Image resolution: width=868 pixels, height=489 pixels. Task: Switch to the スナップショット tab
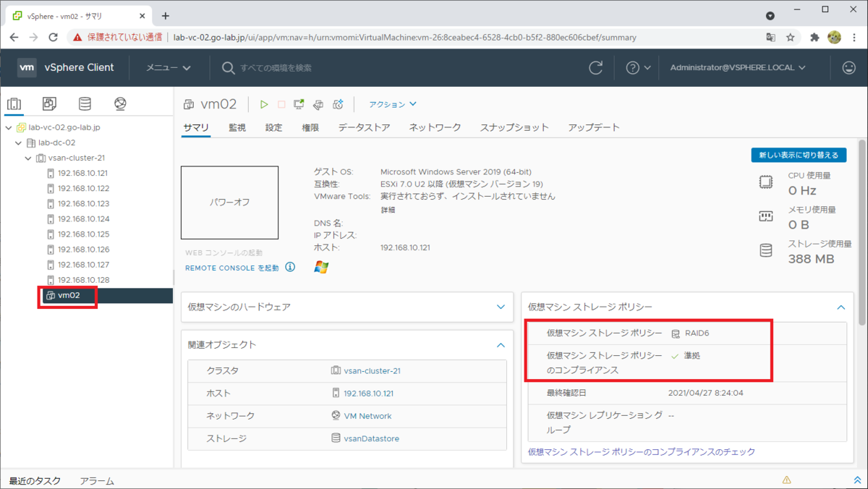coord(514,127)
